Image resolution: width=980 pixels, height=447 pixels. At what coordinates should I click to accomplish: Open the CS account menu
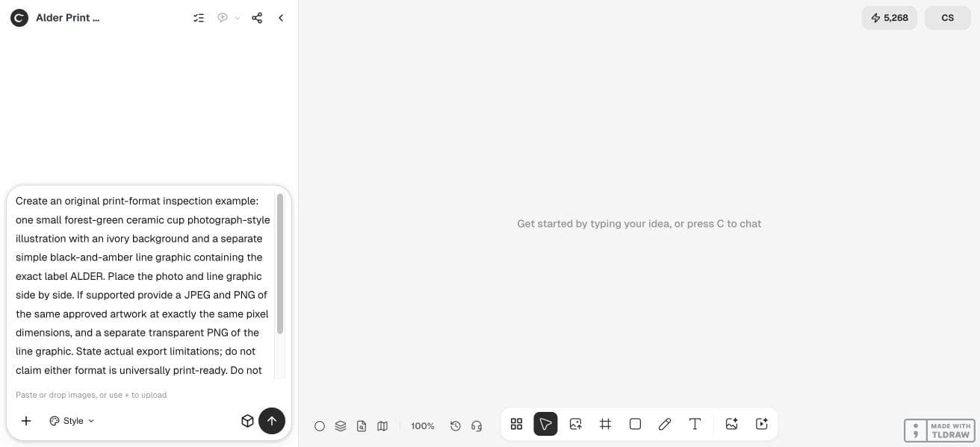point(948,18)
